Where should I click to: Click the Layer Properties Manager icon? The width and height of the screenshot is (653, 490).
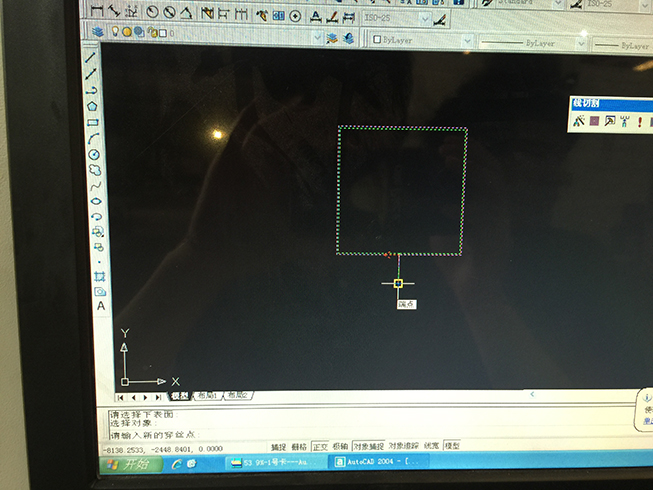click(98, 32)
